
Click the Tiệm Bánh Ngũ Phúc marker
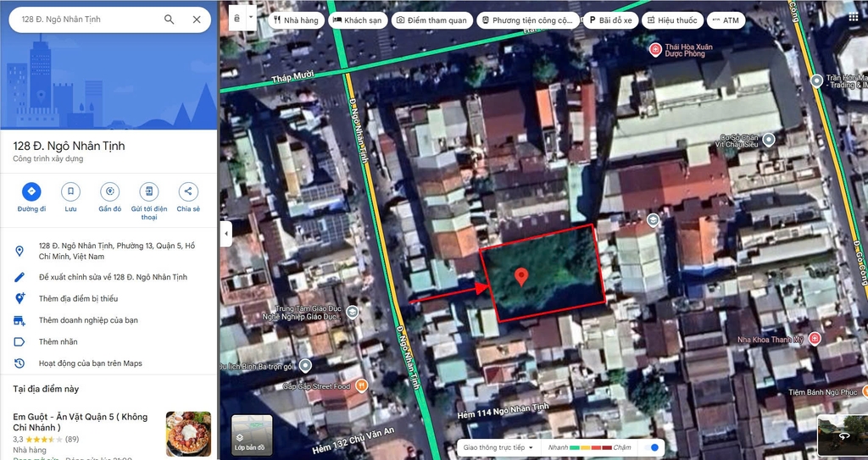(x=865, y=392)
